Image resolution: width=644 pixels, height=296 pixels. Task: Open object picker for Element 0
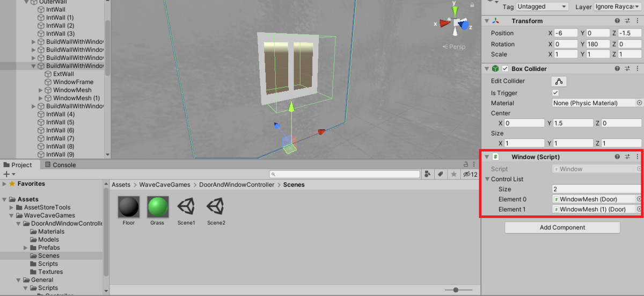639,199
